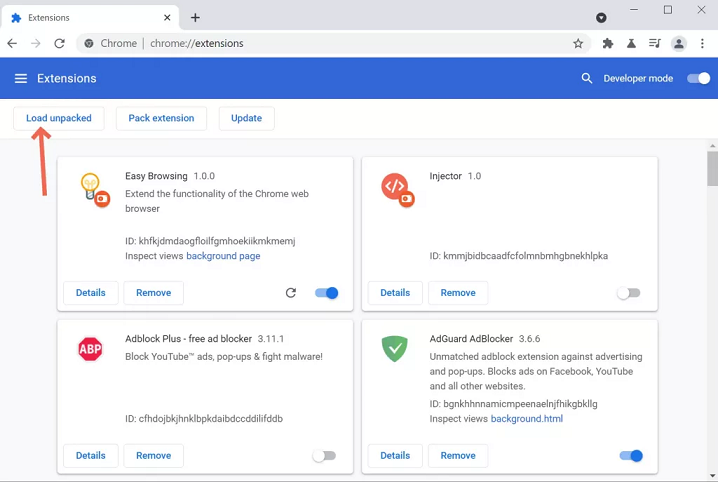718x482 pixels.
Task: Click the Adblock Plus ID text
Action: (x=204, y=419)
